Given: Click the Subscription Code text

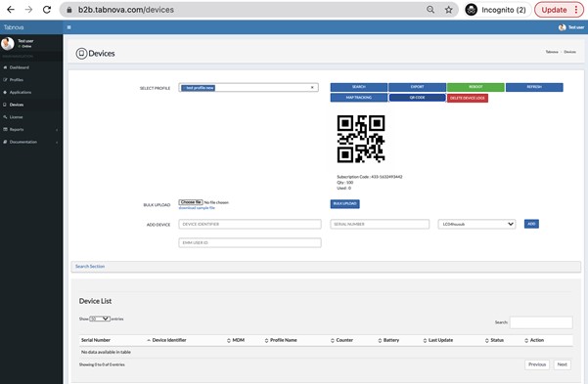Looking at the screenshot, I should point(370,177).
